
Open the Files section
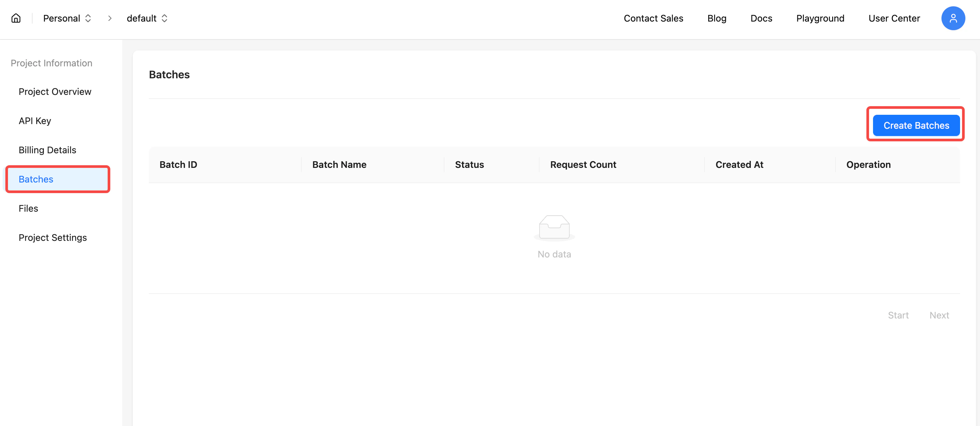pos(28,208)
